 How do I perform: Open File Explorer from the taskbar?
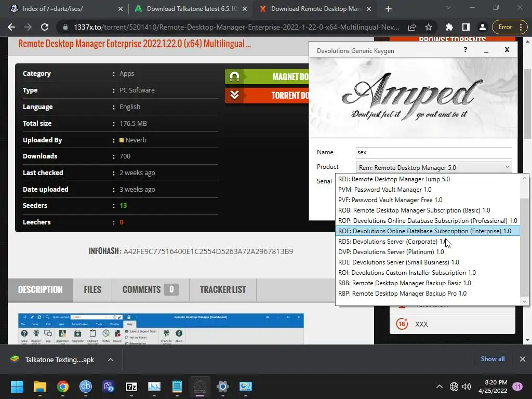[x=39, y=387]
